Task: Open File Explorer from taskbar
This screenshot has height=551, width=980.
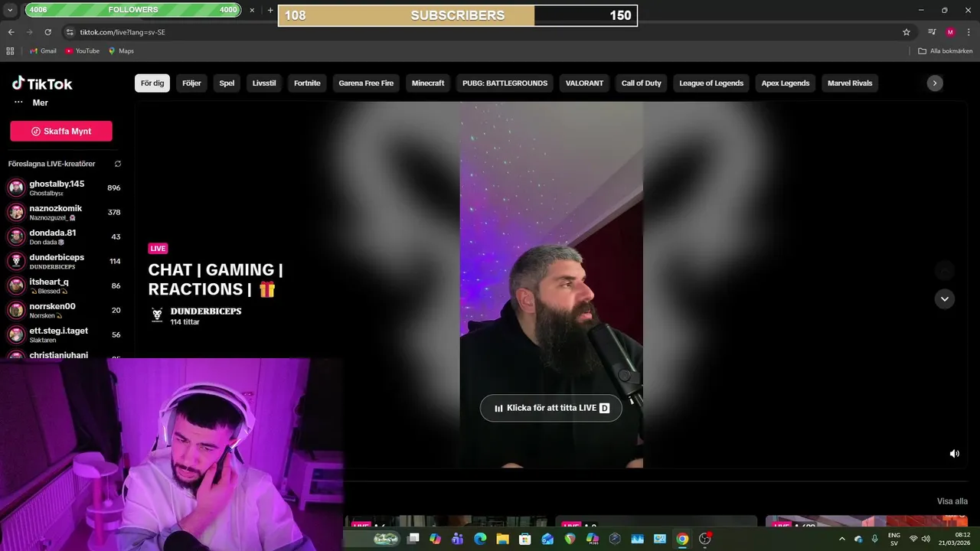Action: 503,539
